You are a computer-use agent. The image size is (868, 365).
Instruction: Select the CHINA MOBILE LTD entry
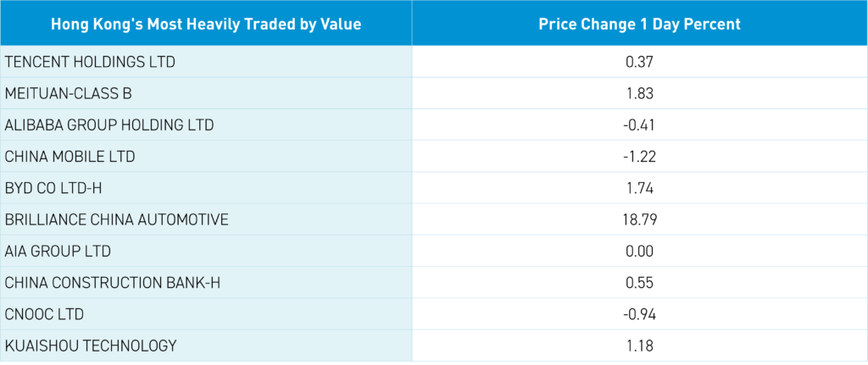(x=70, y=156)
